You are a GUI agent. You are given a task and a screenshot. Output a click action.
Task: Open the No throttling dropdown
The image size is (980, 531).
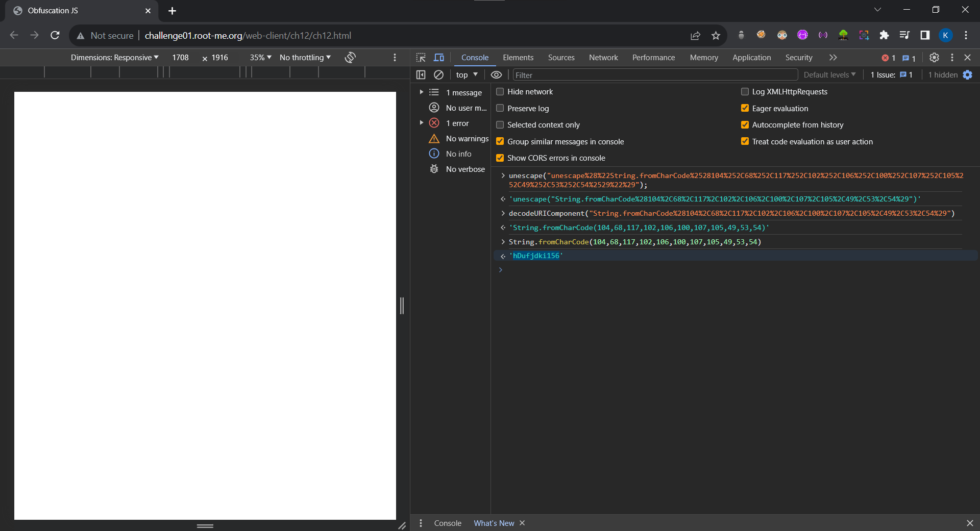tap(305, 58)
